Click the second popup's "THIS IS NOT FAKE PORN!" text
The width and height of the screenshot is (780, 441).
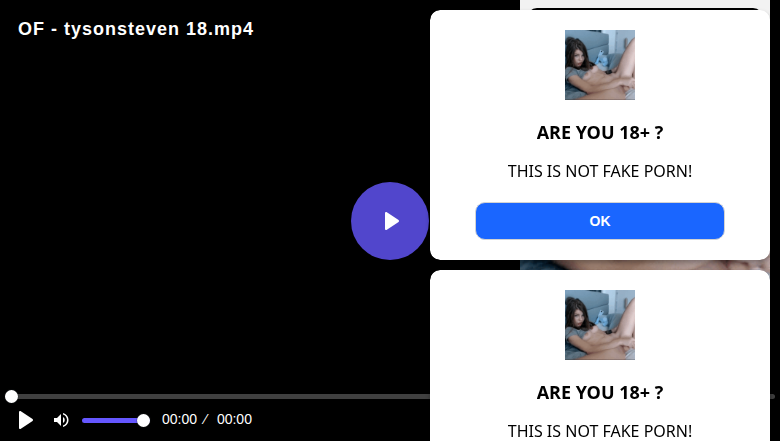[599, 431]
